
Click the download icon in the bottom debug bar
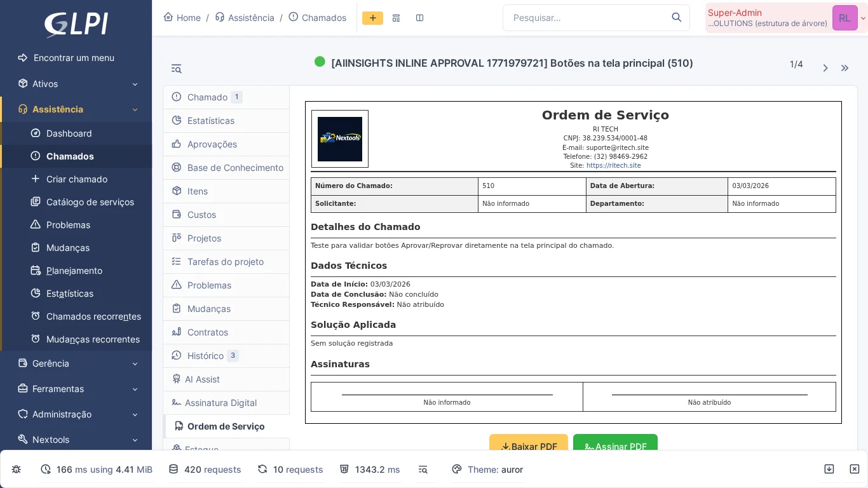(x=829, y=469)
